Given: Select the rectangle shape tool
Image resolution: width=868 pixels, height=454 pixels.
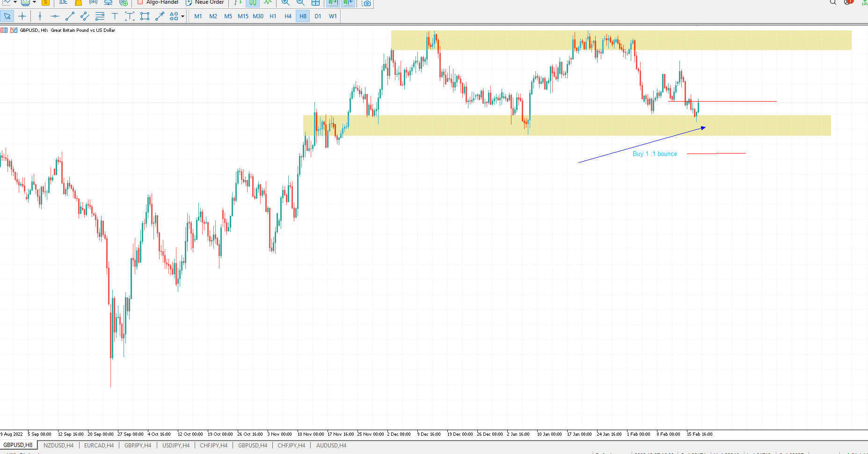Looking at the screenshot, I should [x=145, y=16].
